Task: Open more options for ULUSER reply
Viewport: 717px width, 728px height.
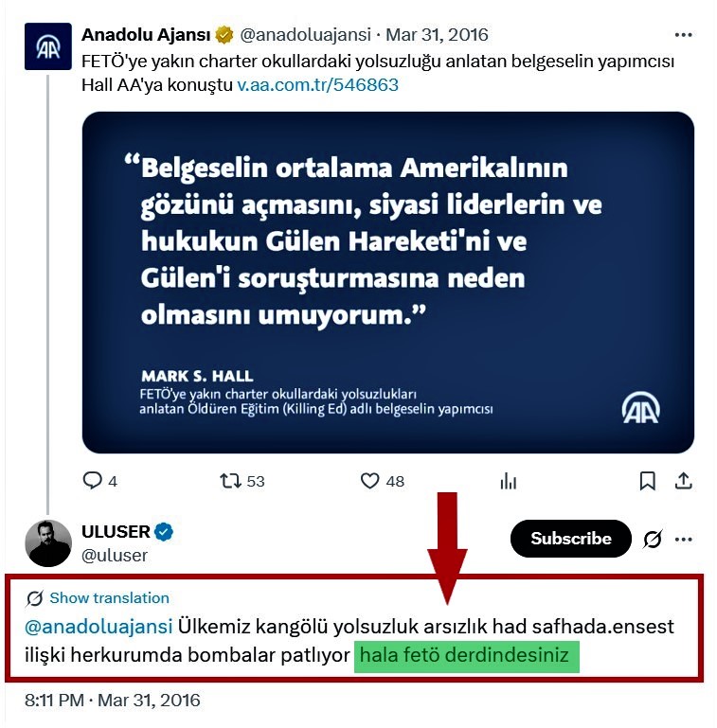Action: 683,539
